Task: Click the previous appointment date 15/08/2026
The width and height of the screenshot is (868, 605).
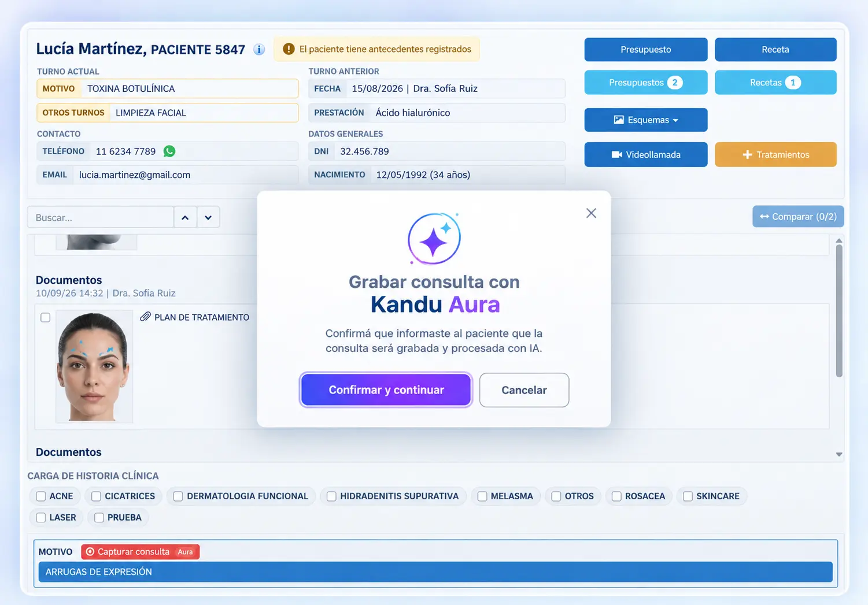Action: (378, 88)
